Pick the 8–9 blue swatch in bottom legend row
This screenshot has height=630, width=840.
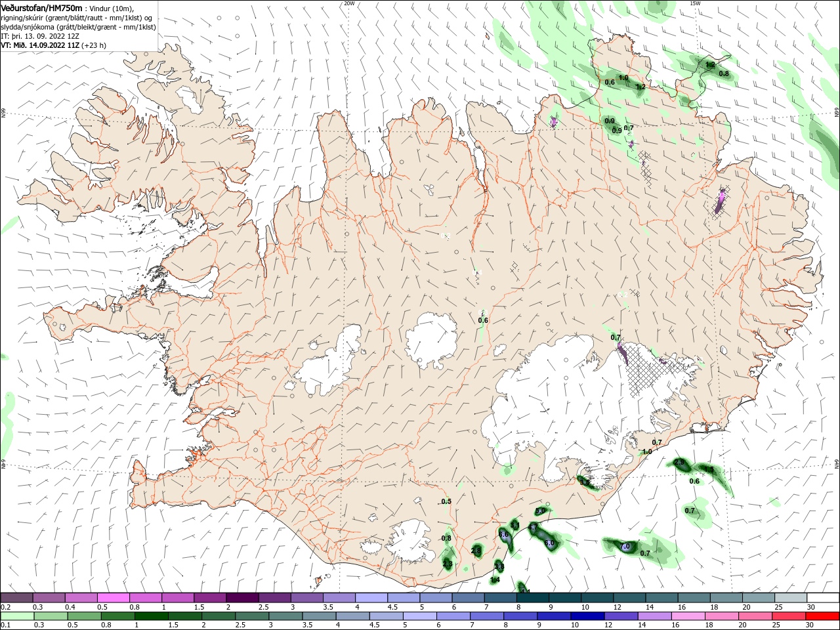tap(520, 616)
